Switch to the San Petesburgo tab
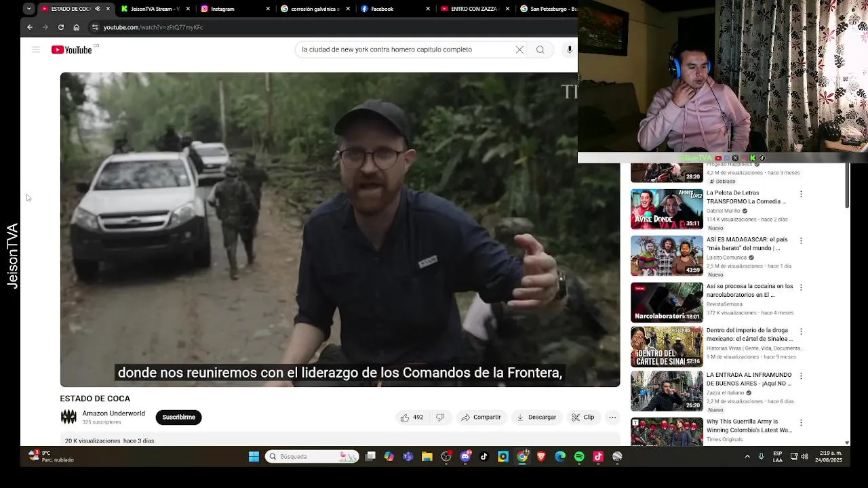The height and width of the screenshot is (488, 868). click(x=548, y=9)
